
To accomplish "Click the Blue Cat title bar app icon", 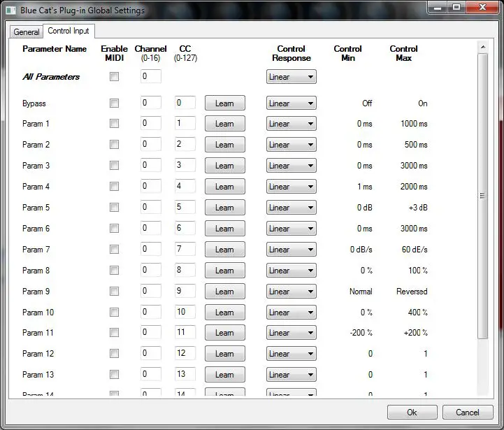I will click(x=10, y=10).
